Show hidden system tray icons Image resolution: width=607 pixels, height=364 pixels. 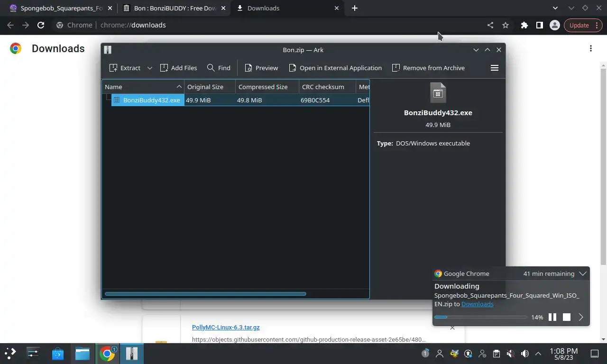pyautogui.click(x=538, y=354)
